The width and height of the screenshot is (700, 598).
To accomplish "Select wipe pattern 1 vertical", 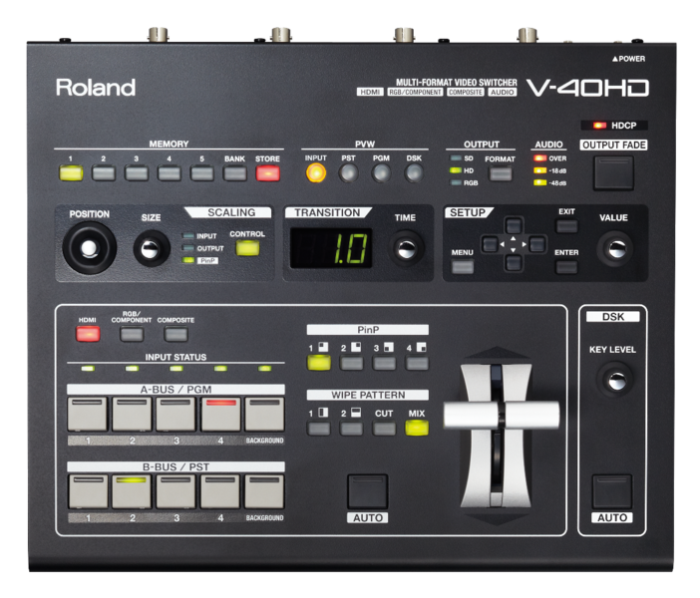I will coord(319,428).
